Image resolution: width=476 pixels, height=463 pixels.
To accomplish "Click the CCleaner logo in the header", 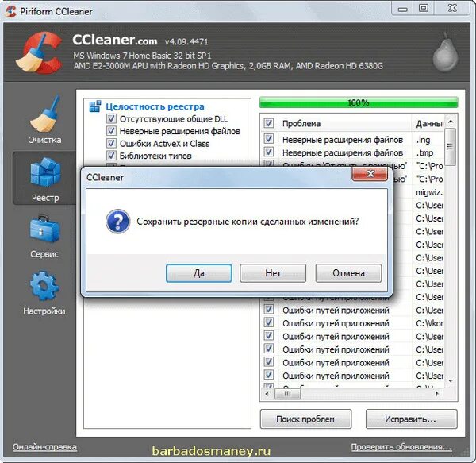I will tap(39, 53).
